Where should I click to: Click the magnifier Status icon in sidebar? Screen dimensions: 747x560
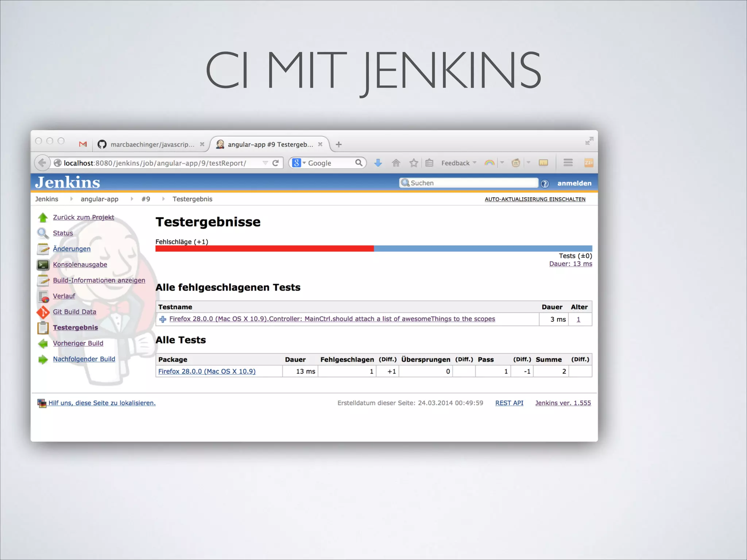(43, 233)
